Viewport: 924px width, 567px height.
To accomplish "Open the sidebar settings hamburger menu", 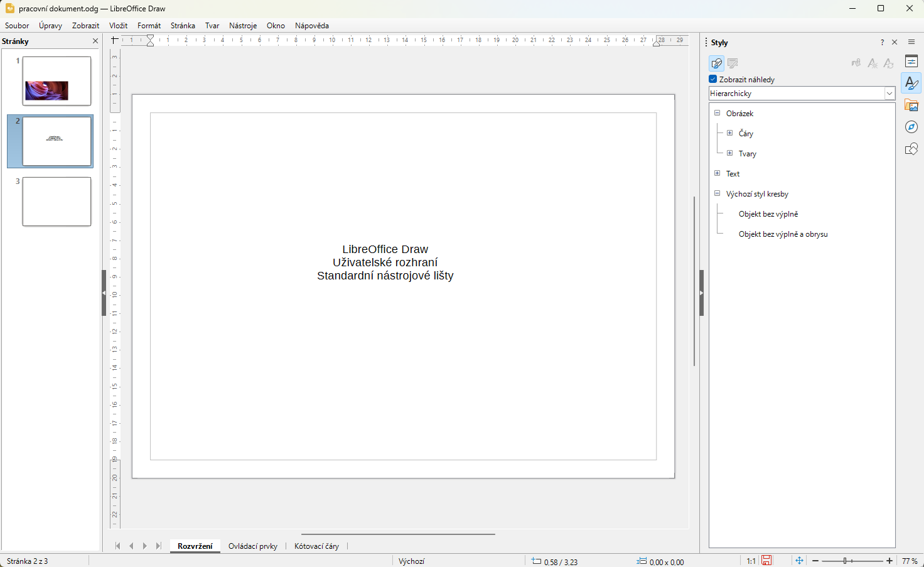I will pos(911,42).
